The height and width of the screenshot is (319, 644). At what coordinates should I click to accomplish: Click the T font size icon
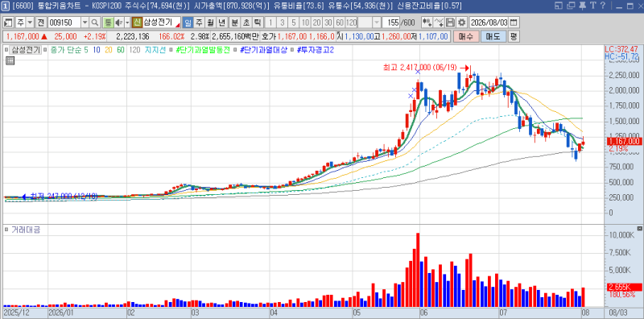tap(592, 6)
